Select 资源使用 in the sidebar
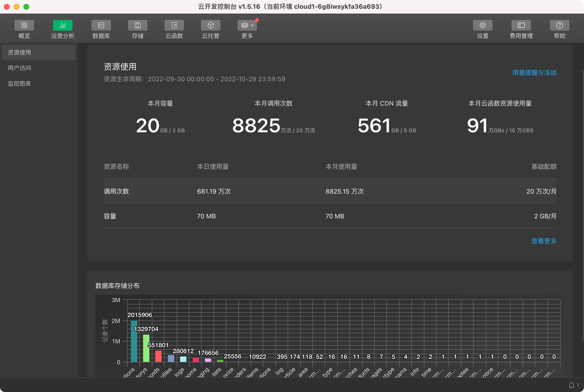This screenshot has width=584, height=392. [x=19, y=53]
